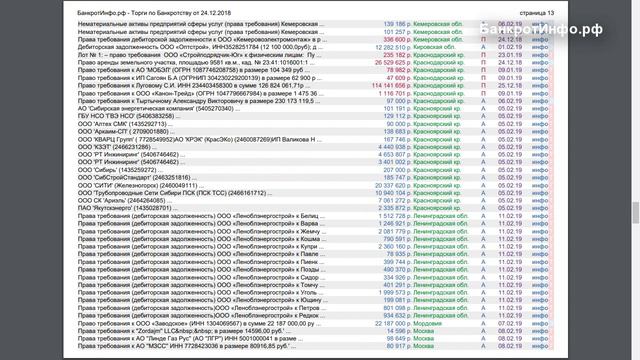The width and height of the screenshot is (640, 360).
Task: Click the region 'Кировская обл.' in the Оптстрой row
Action: [x=434, y=47]
